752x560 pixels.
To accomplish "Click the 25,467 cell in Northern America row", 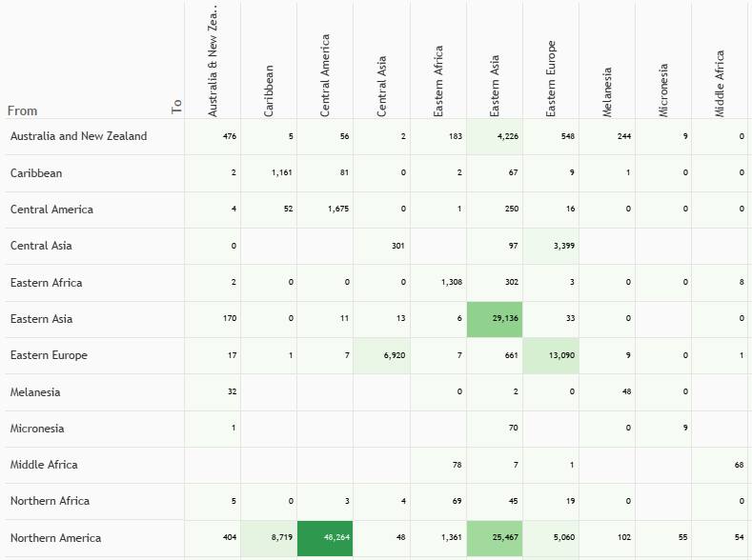I will [494, 538].
